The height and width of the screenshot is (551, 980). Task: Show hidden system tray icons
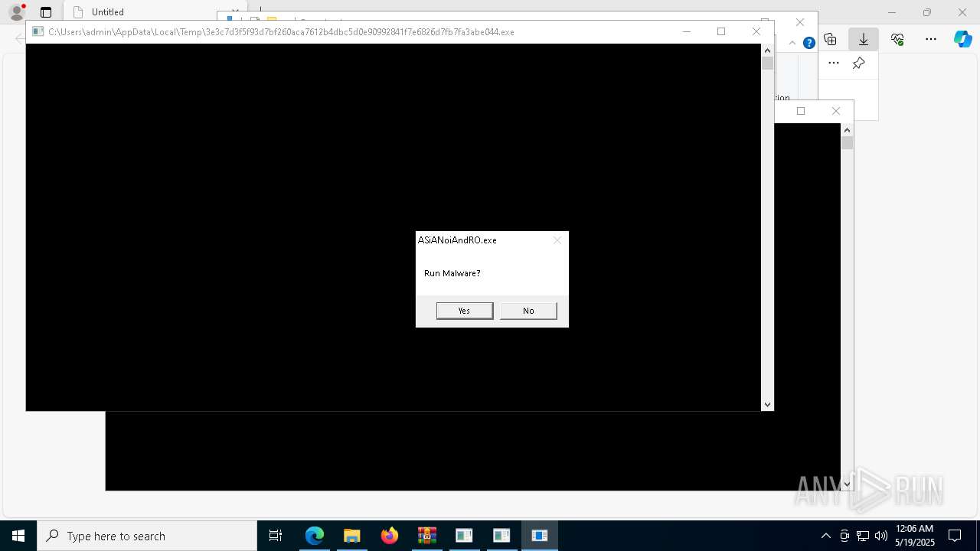tap(825, 536)
